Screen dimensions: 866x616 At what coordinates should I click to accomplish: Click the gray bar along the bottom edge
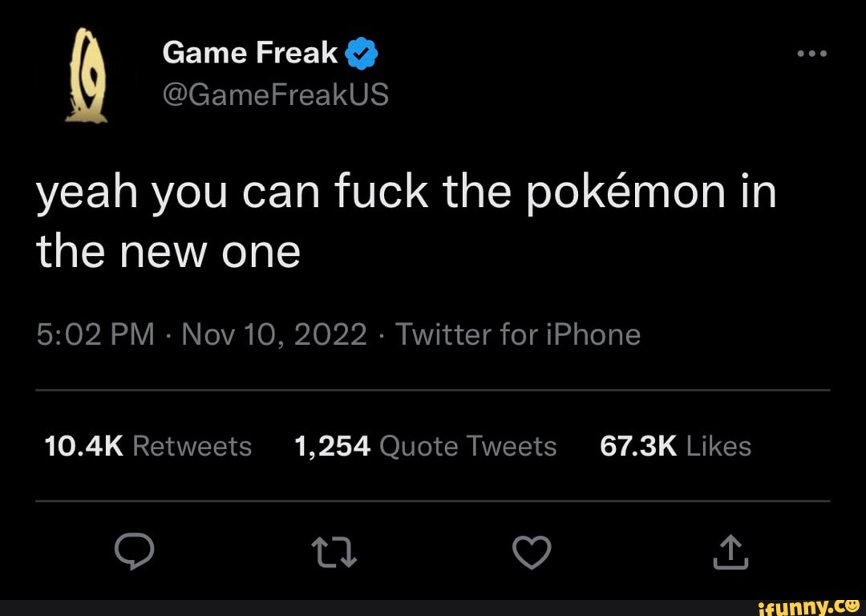[361, 607]
